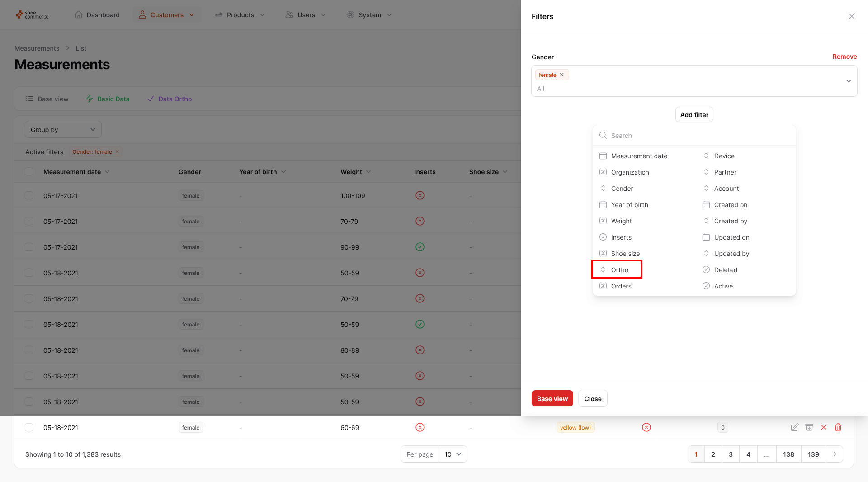Image resolution: width=868 pixels, height=482 pixels.
Task: Select checkbox for the 100-109 weight row
Action: click(x=29, y=195)
